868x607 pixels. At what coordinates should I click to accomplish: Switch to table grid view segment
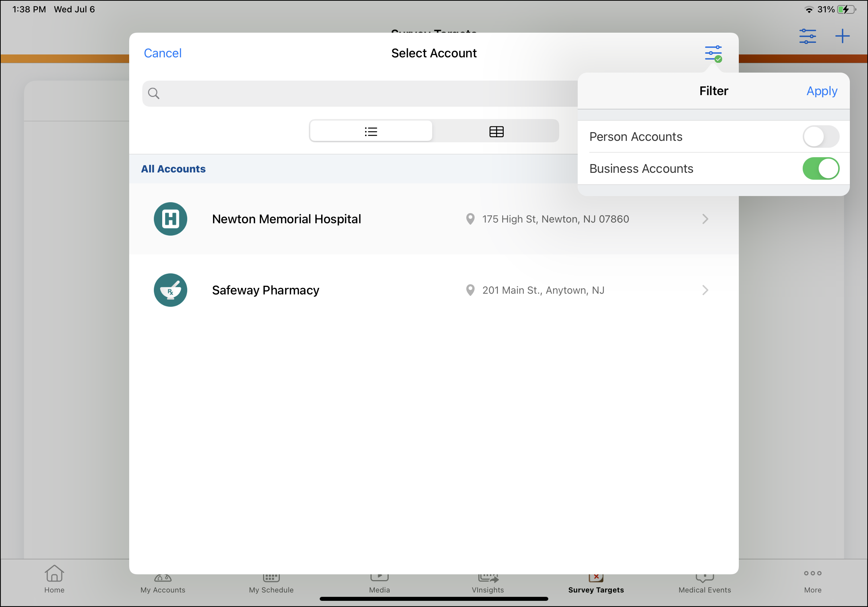pos(496,132)
